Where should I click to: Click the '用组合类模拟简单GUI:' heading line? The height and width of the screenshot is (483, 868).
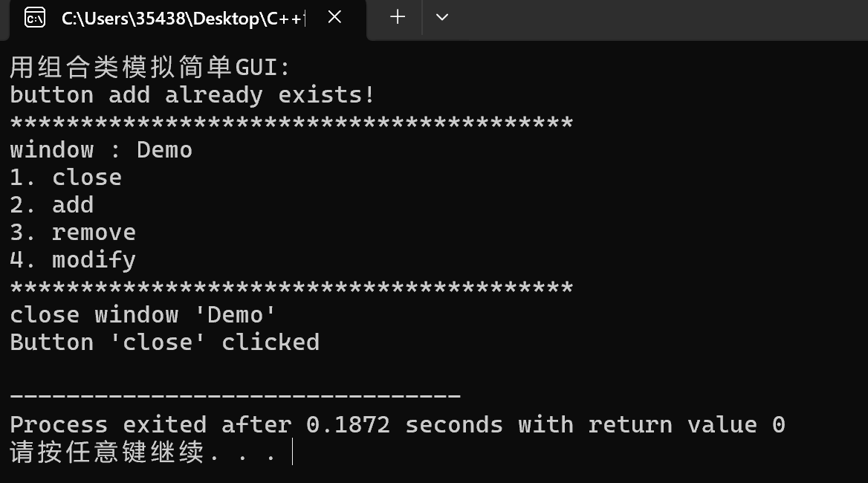coord(149,68)
